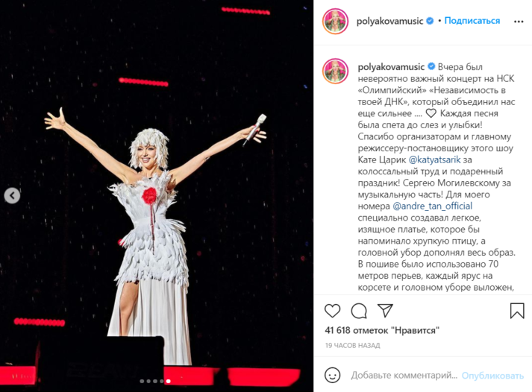
Task: Click the 19 часов назад timestamp
Action: click(352, 346)
